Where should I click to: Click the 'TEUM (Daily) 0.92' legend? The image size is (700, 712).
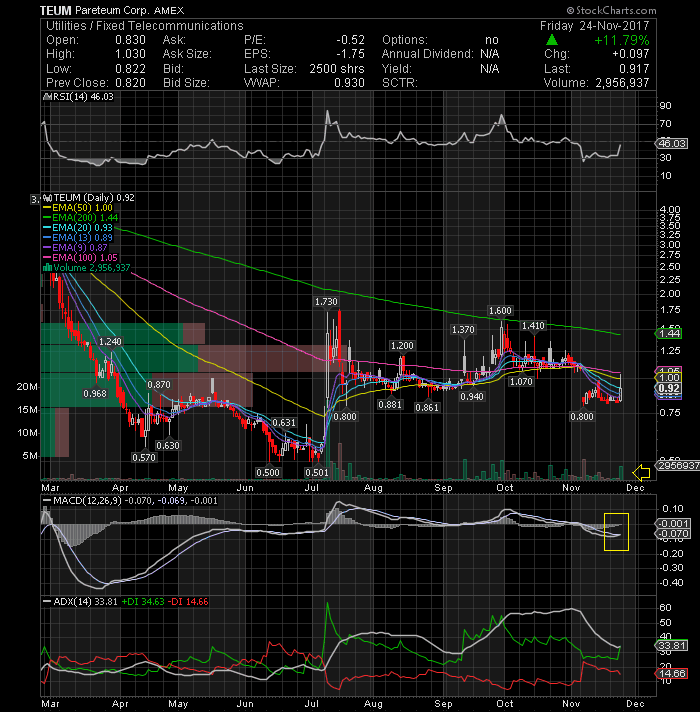[x=94, y=198]
